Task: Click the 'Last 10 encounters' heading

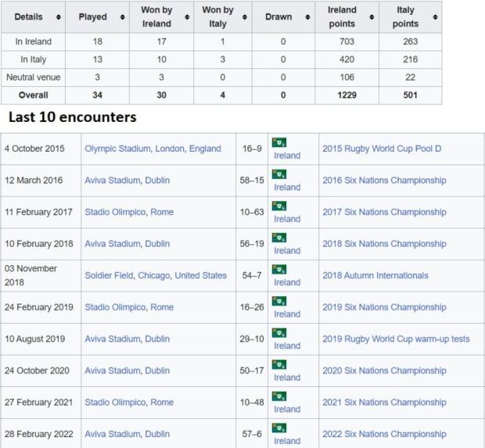Action: (x=73, y=117)
